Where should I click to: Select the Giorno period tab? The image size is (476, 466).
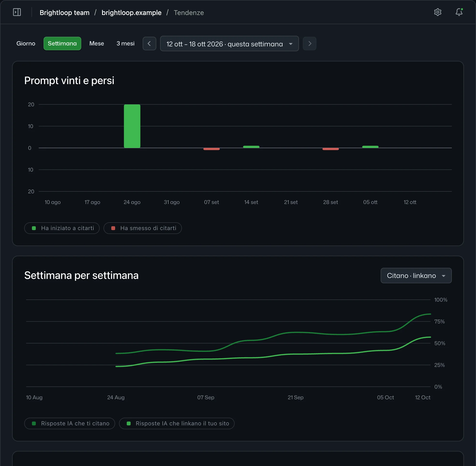pyautogui.click(x=26, y=44)
